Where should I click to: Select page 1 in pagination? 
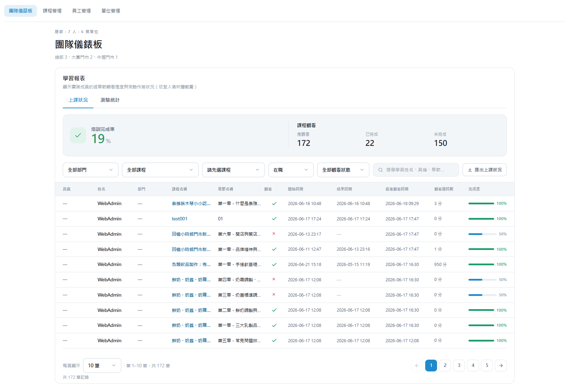(431, 366)
